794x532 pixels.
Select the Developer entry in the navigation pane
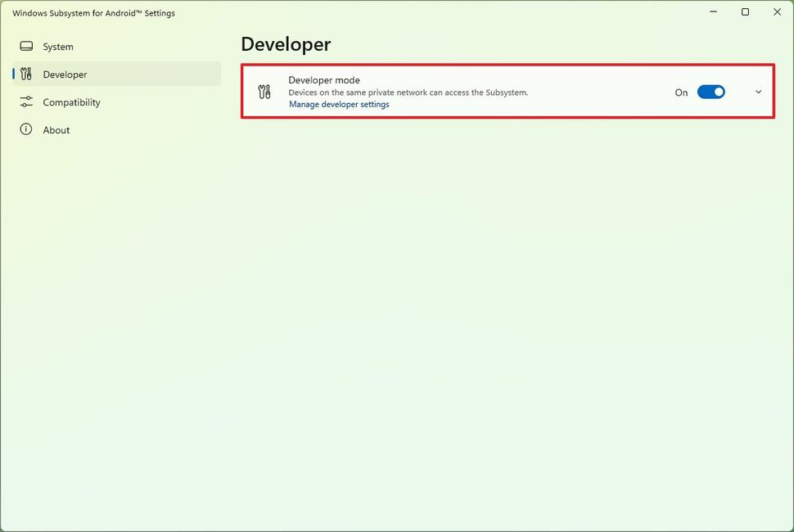(65, 74)
